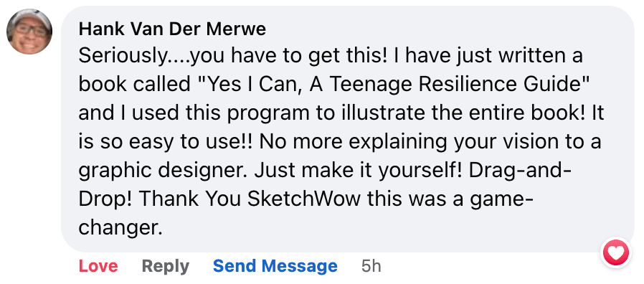Click "Just make it yourself!" sentence
Viewport: 644px width, 284px height.
click(359, 171)
